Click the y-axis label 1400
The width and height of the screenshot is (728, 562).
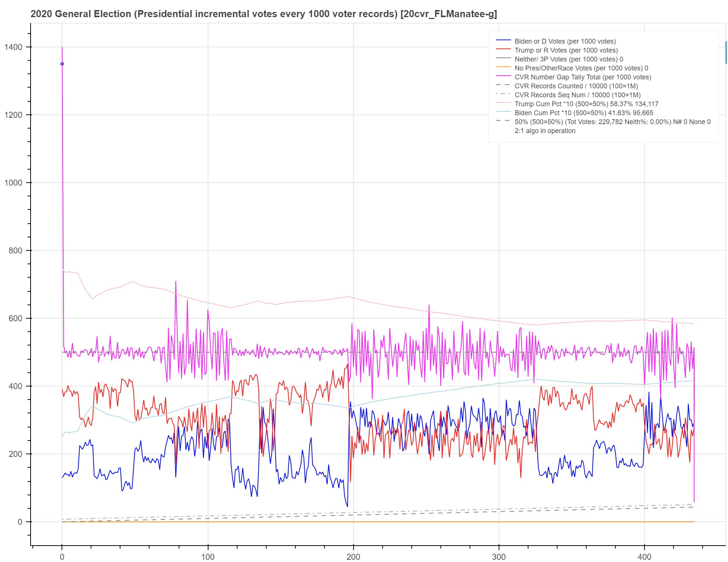click(13, 47)
